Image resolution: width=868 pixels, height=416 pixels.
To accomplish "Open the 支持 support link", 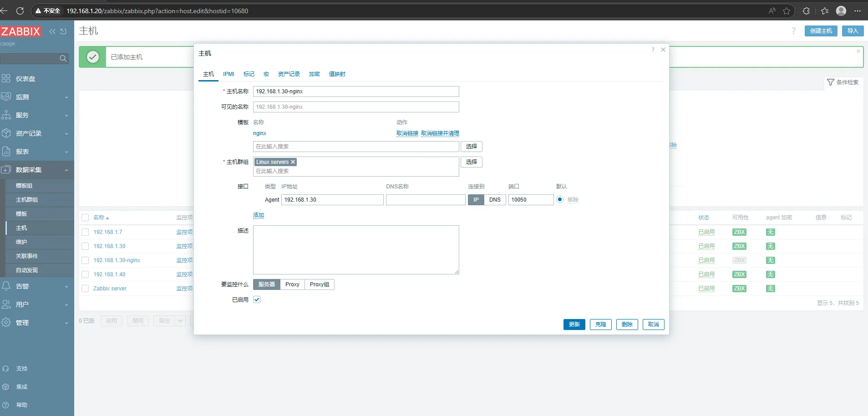I will (x=22, y=369).
